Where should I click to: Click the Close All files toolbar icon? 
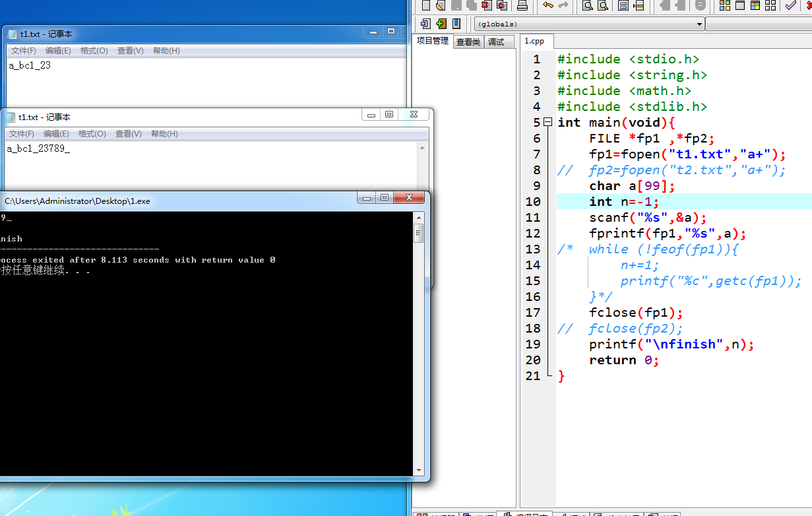pos(502,5)
